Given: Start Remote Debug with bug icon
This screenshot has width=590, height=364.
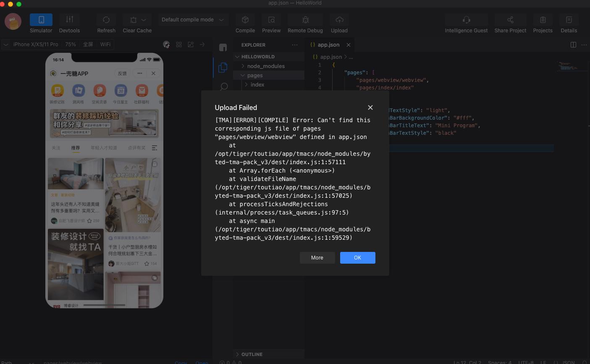Looking at the screenshot, I should click(305, 20).
